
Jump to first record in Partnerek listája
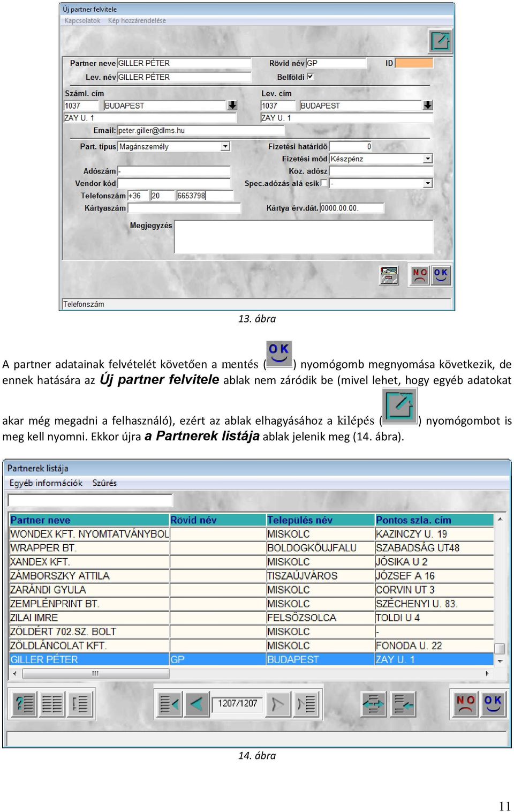(x=170, y=704)
